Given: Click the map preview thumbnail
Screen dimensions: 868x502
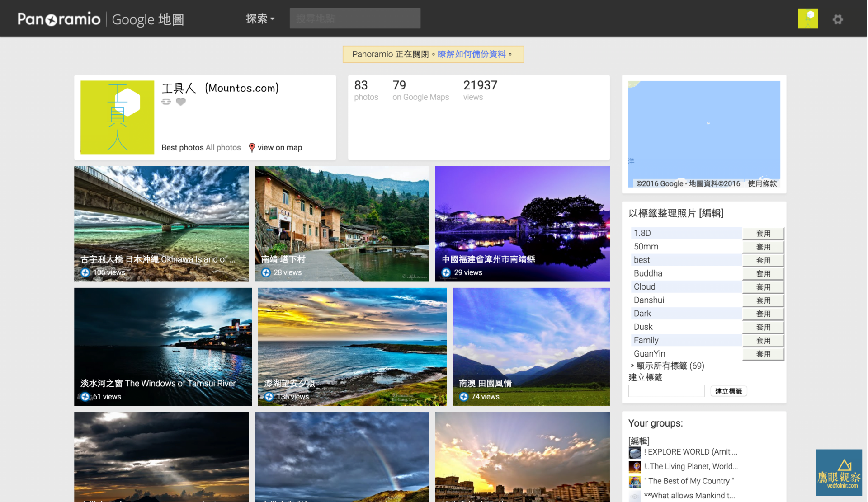Looking at the screenshot, I should pos(704,134).
